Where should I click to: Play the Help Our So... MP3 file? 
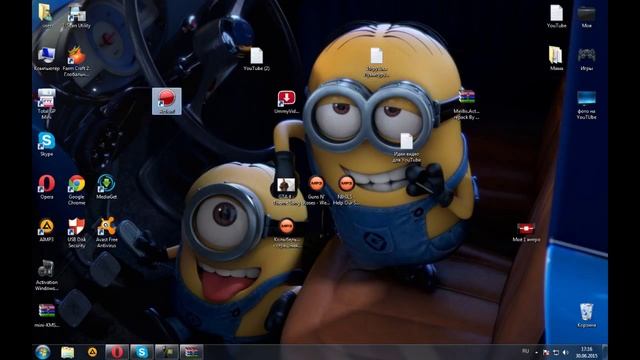click(x=346, y=190)
